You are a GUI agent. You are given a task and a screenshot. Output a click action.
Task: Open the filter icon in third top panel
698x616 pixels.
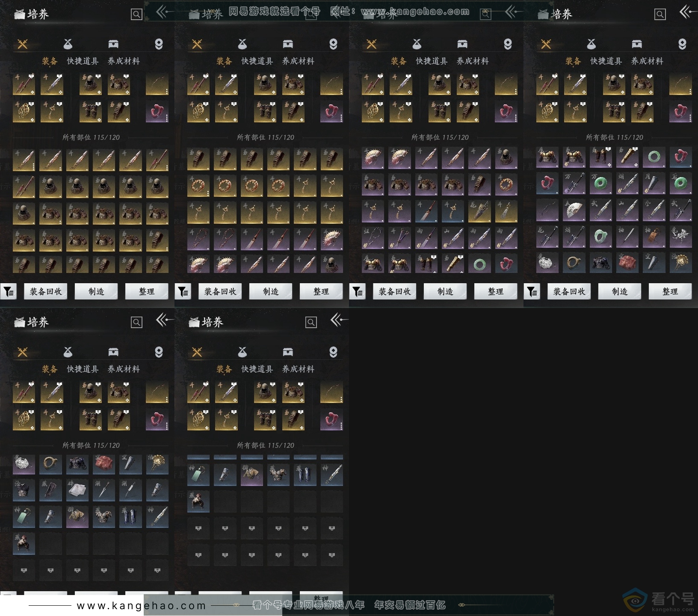point(358,292)
